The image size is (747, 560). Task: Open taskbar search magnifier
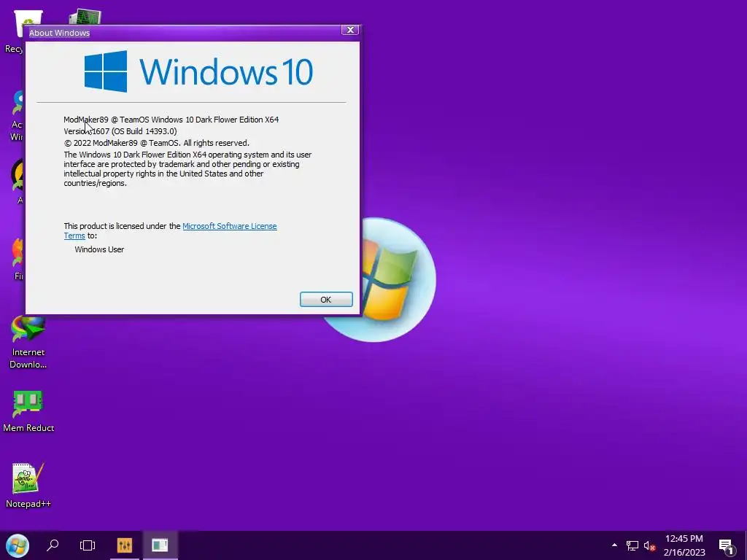53,545
